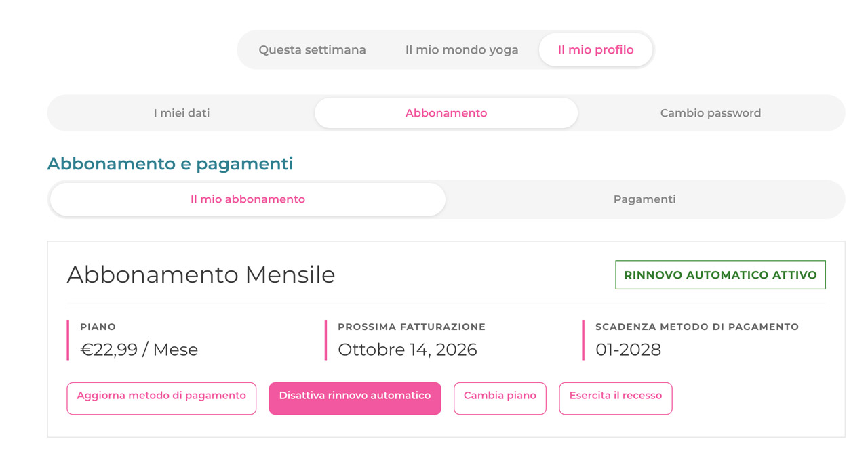Click Aggiorna metodo di pagamento button

pyautogui.click(x=161, y=398)
